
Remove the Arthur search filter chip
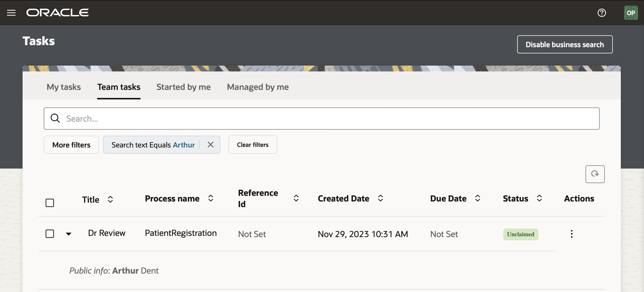click(x=210, y=145)
